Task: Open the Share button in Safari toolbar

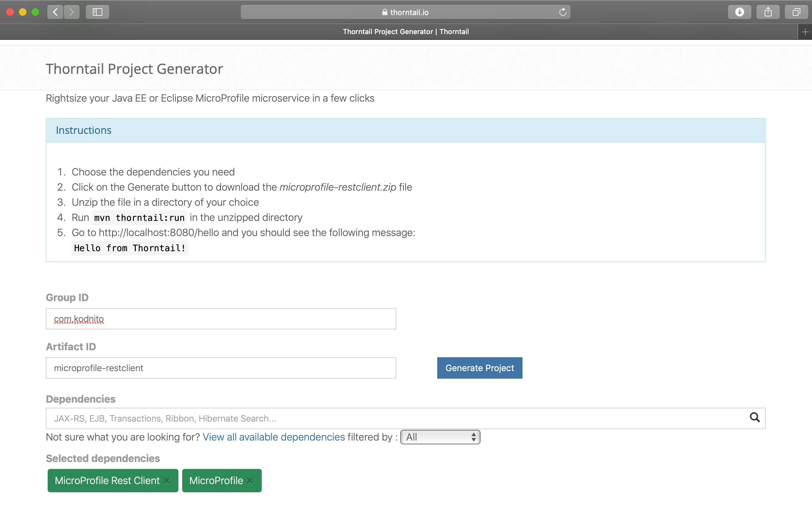Action: [x=768, y=12]
